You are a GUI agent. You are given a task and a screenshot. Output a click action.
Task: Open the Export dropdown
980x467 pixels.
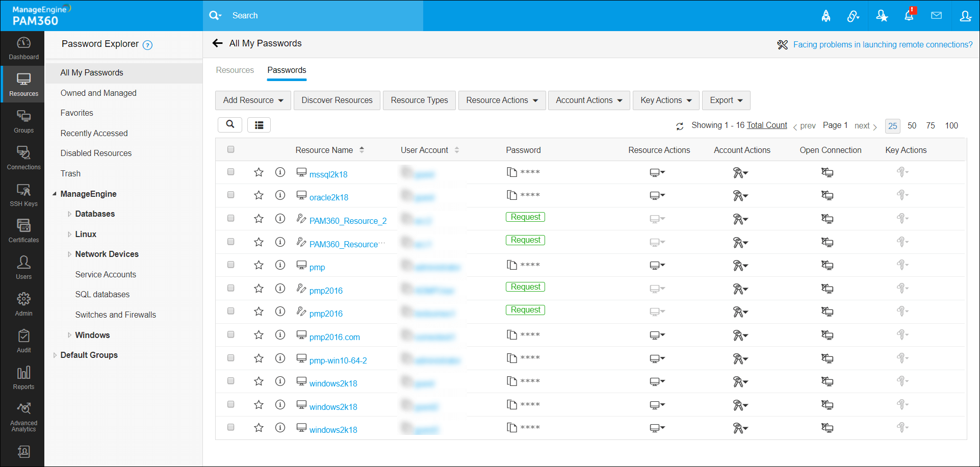726,100
